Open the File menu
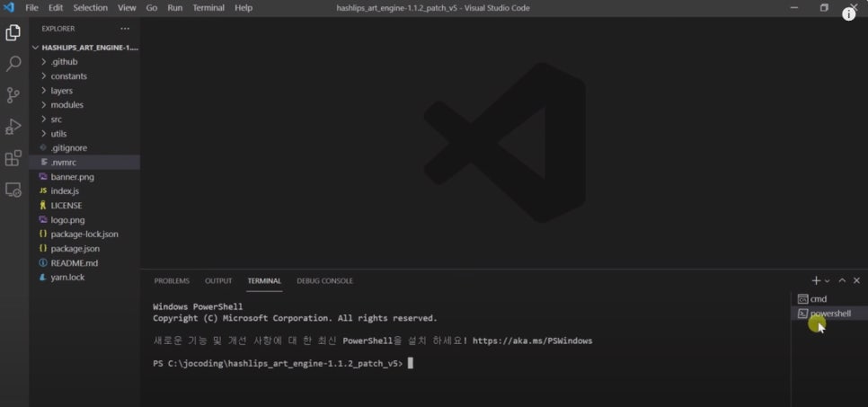868x407 pixels. click(32, 8)
